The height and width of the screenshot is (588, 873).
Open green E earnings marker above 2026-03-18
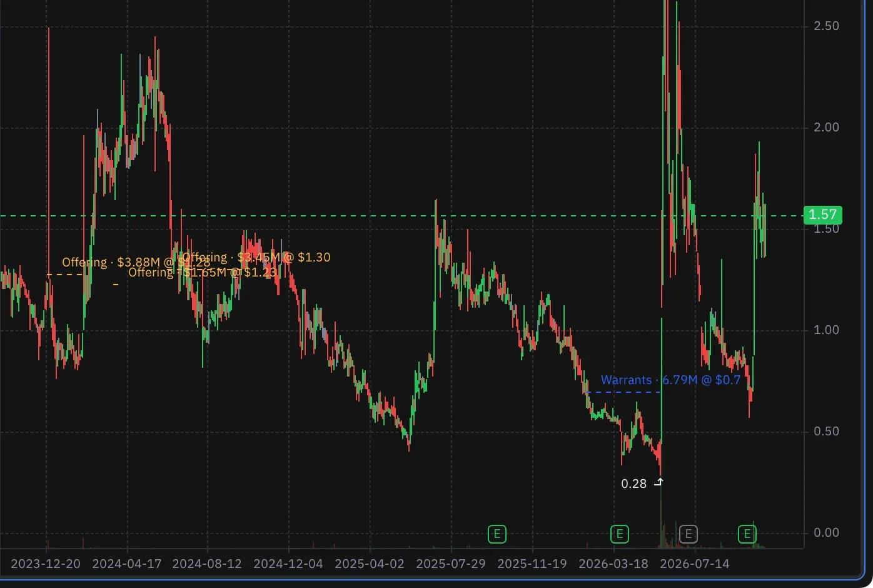619,534
